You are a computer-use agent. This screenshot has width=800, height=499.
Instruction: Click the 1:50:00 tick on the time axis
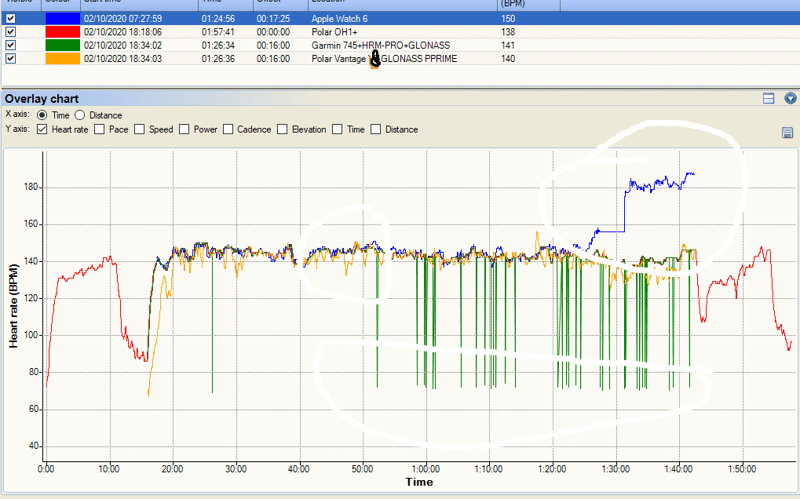[742, 469]
